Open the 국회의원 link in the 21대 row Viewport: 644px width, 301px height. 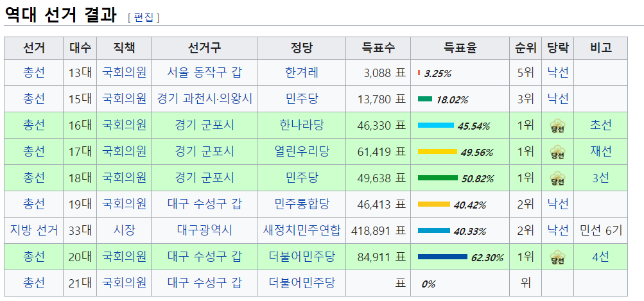click(124, 283)
